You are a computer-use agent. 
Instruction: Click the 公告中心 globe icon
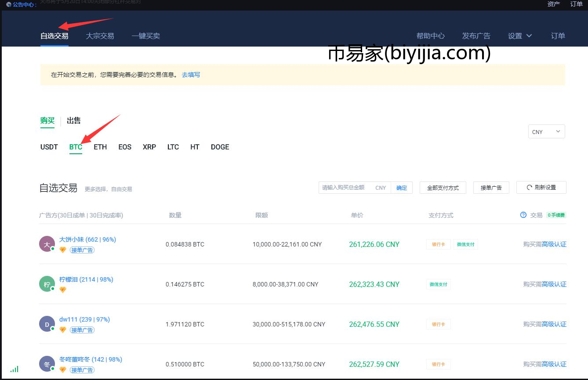pyautogui.click(x=9, y=5)
